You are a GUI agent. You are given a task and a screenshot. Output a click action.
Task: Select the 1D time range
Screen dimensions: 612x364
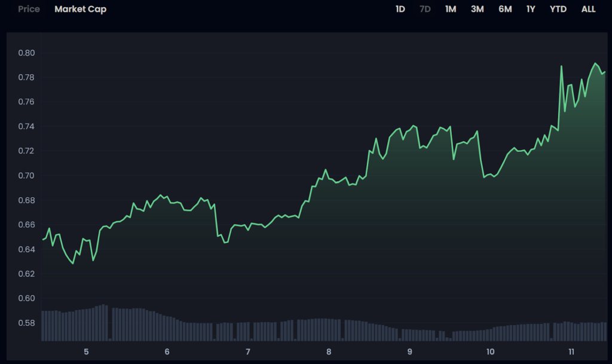coord(400,10)
